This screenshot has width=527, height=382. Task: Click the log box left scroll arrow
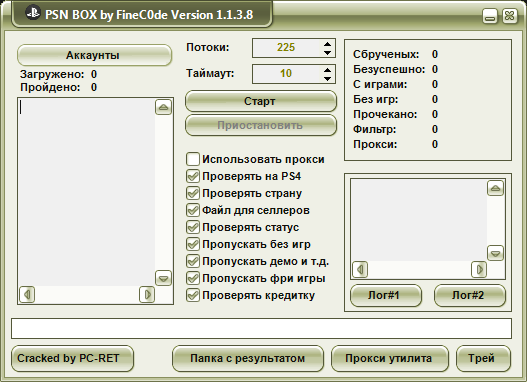(360, 269)
